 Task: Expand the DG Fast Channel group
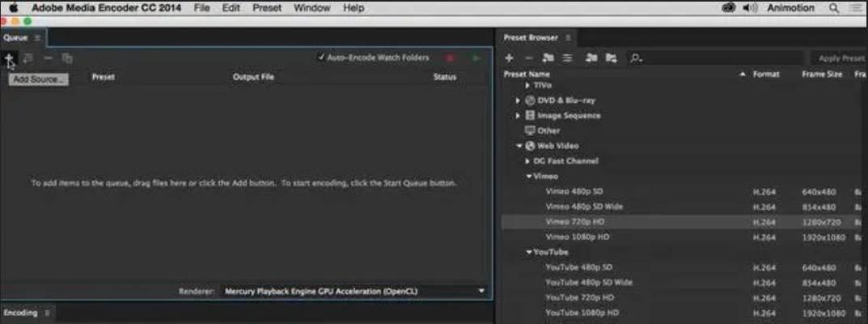pyautogui.click(x=528, y=161)
